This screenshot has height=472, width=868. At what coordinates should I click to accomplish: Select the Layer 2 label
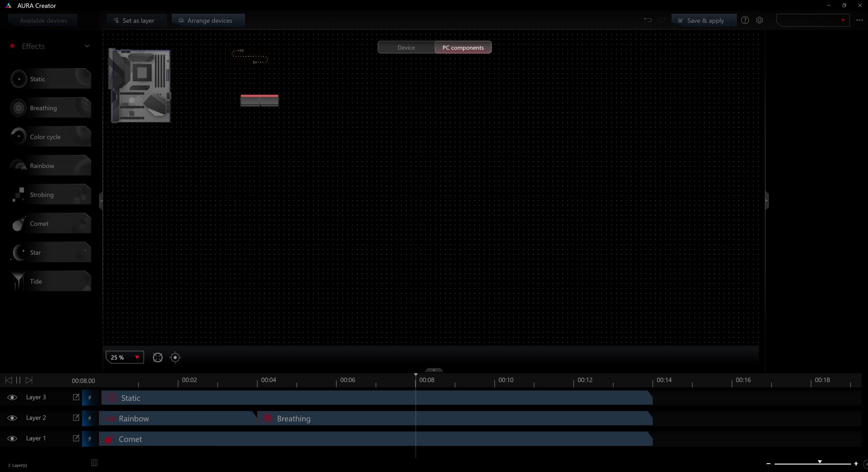(x=36, y=418)
